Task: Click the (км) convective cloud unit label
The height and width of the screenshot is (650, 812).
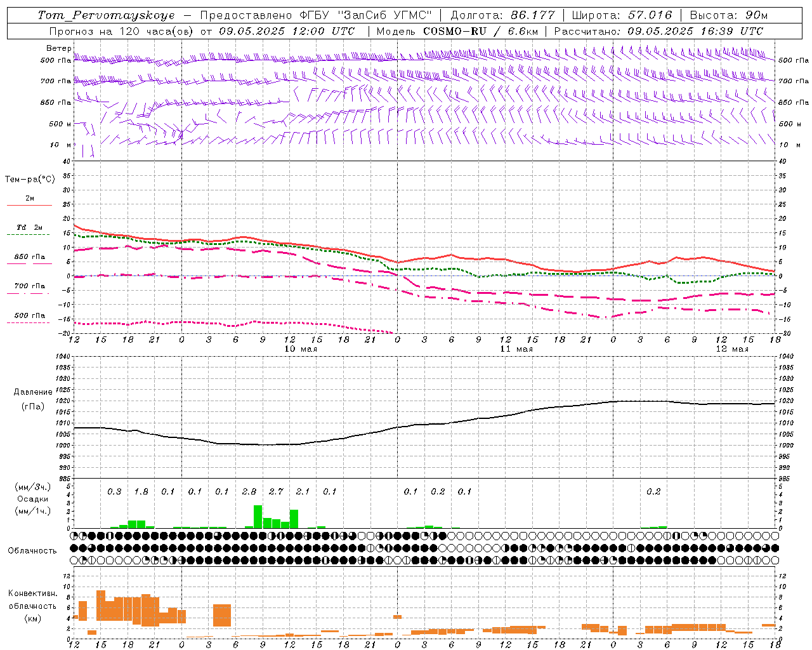Action: coord(33,618)
